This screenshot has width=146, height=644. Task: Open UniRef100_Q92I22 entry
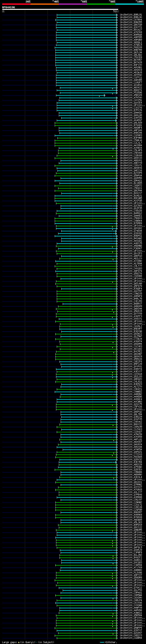coord(131,527)
